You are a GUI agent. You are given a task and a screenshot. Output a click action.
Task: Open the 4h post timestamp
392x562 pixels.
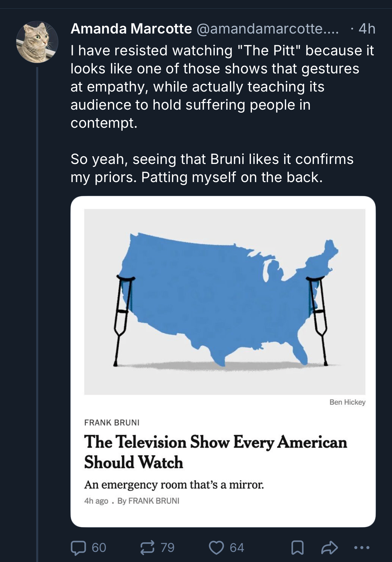point(367,29)
